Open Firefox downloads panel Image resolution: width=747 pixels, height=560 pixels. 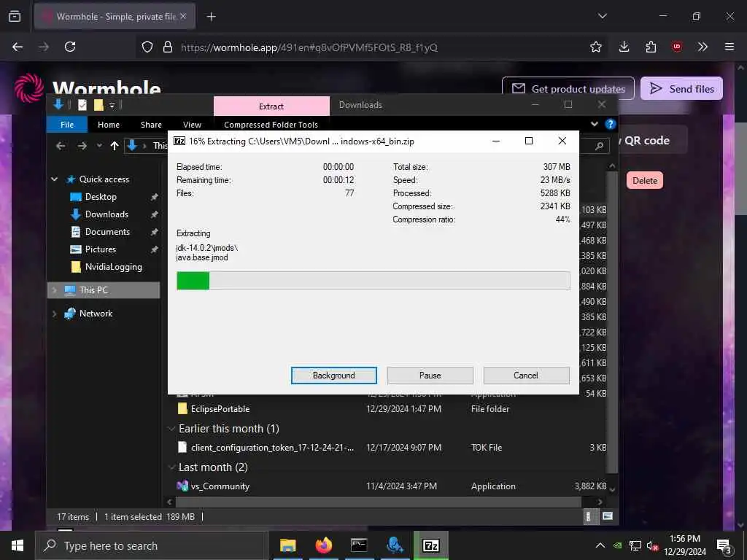pyautogui.click(x=624, y=47)
